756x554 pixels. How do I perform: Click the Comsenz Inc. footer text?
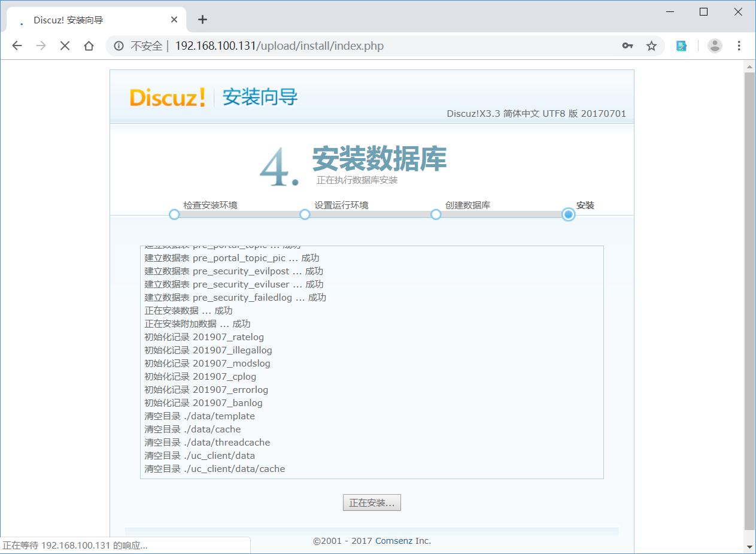point(402,540)
